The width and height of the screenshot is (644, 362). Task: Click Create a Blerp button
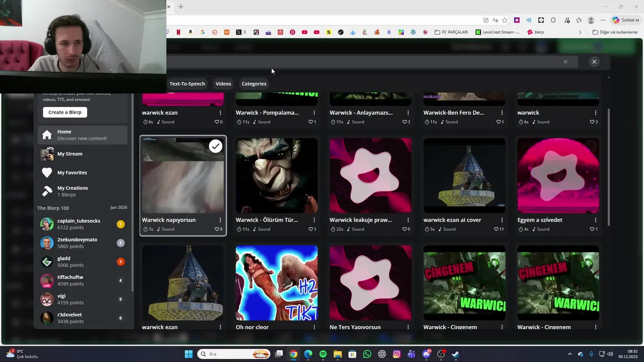[65, 112]
